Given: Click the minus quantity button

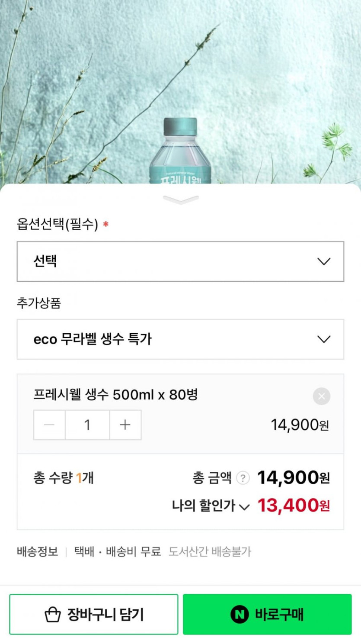Looking at the screenshot, I should pyautogui.click(x=50, y=425).
